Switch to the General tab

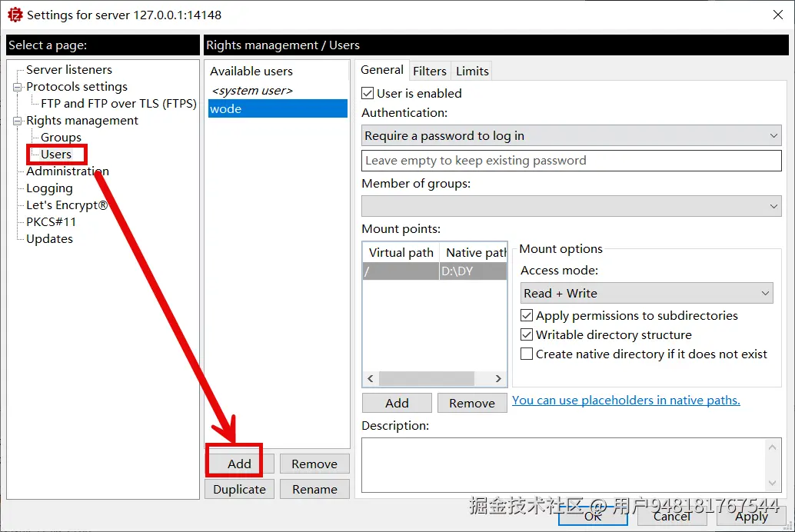(382, 70)
